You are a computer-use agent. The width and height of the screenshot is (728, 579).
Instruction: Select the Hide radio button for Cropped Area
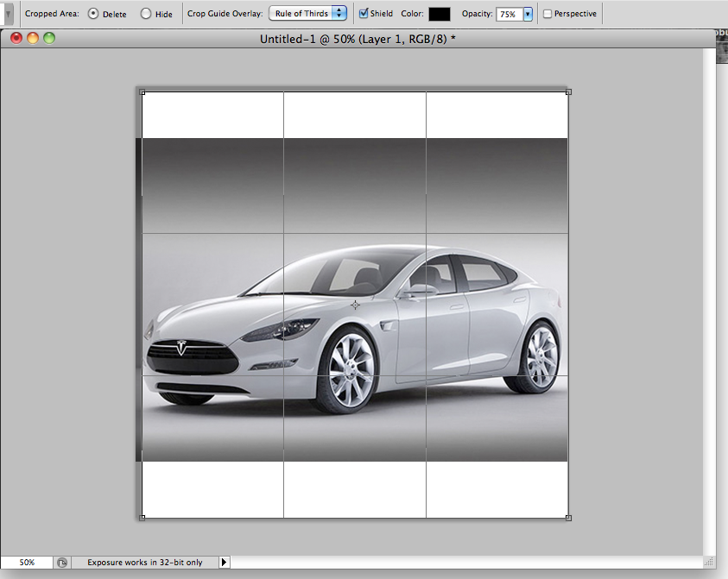pos(146,14)
